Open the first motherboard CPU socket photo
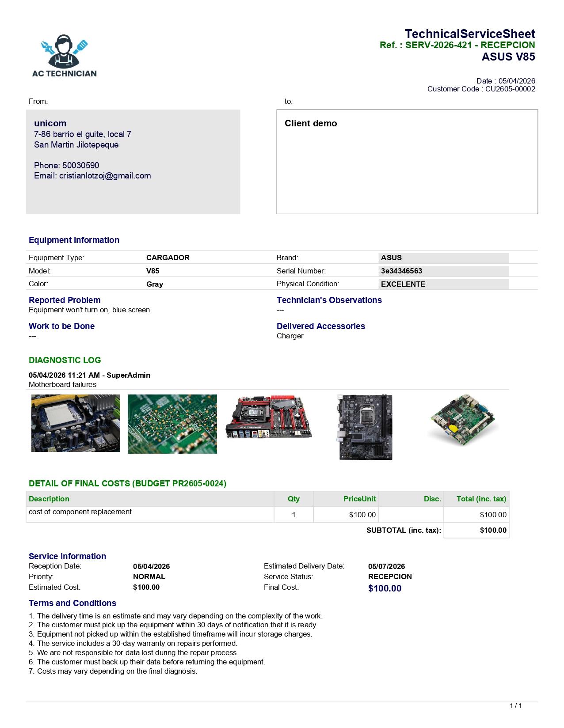 pyautogui.click(x=76, y=423)
